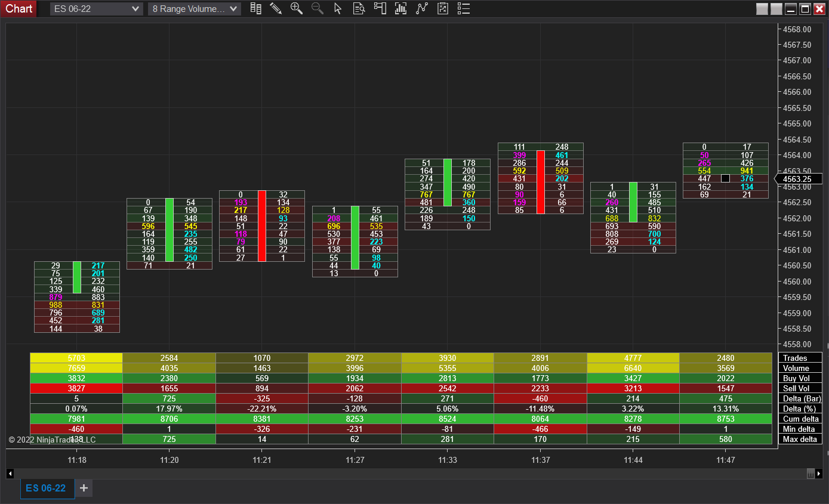Click the yellow 941 ask volume cell
This screenshot has height=504, width=829.
747,171
